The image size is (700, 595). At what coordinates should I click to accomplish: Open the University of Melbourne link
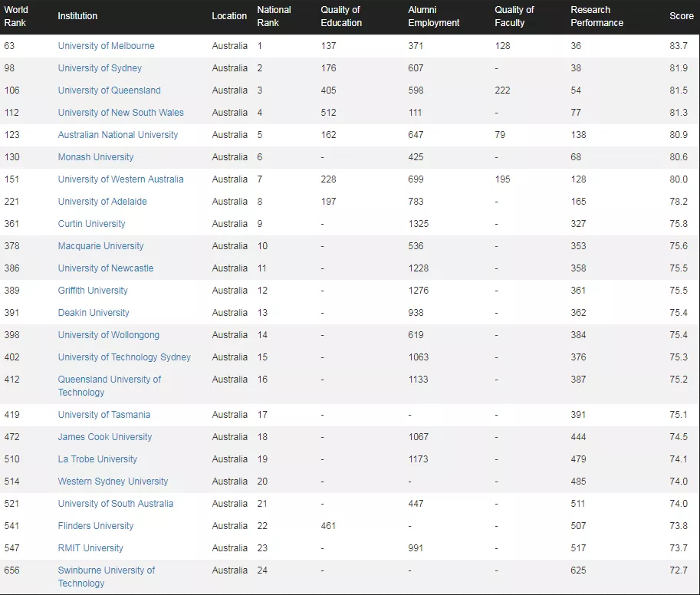click(107, 46)
